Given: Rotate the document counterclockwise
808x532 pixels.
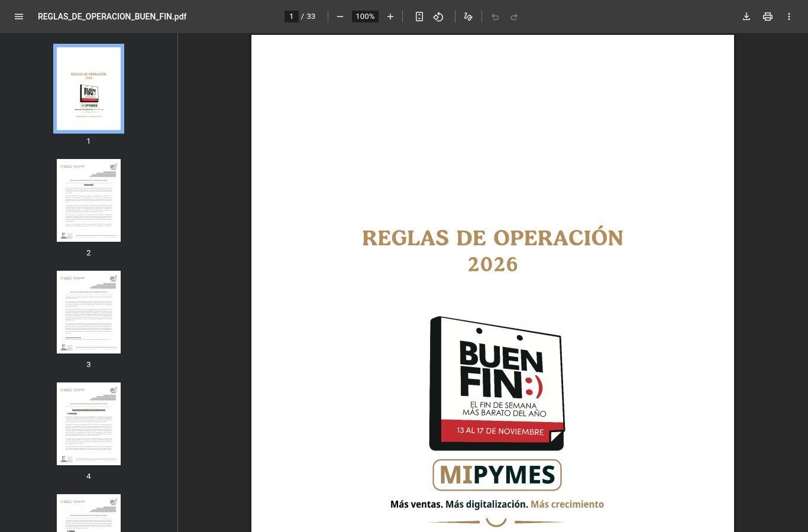Looking at the screenshot, I should point(438,17).
